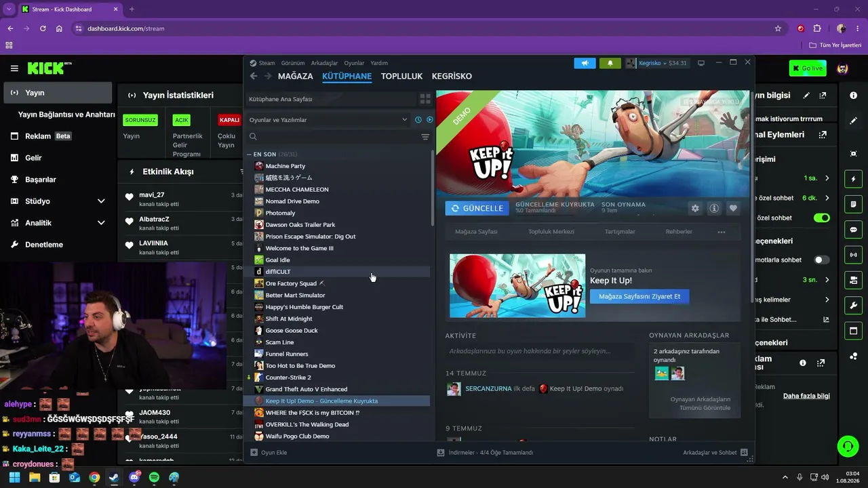Click the GÜNCELLE update button

[x=477, y=208]
